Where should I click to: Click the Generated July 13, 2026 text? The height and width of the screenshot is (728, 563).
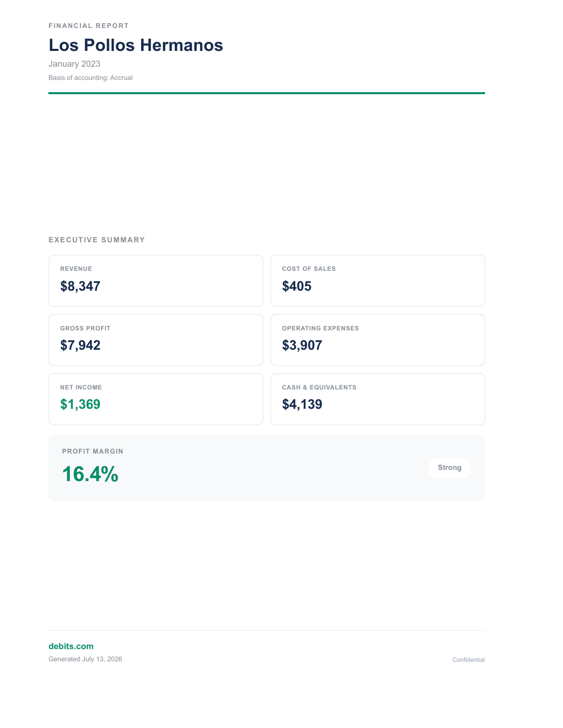click(85, 659)
